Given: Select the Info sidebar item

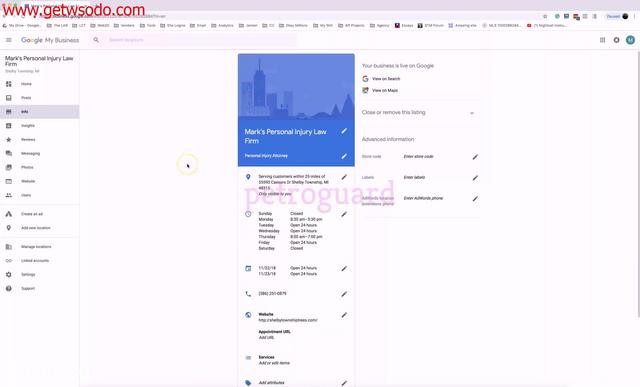Looking at the screenshot, I should [40, 112].
